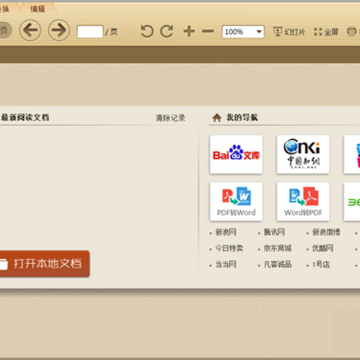Zoom in with the plus icon
Viewport: 360px width, 360px height.
tap(189, 31)
